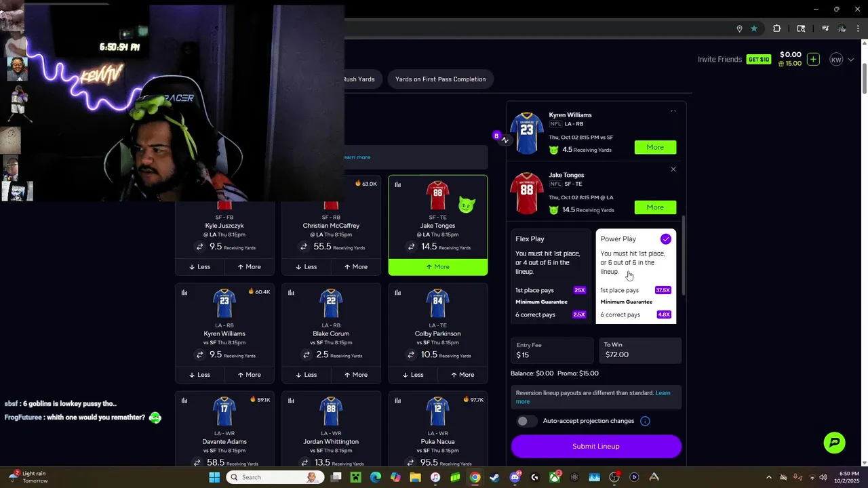Open stats chart icon on Davante Adams card

[184, 400]
